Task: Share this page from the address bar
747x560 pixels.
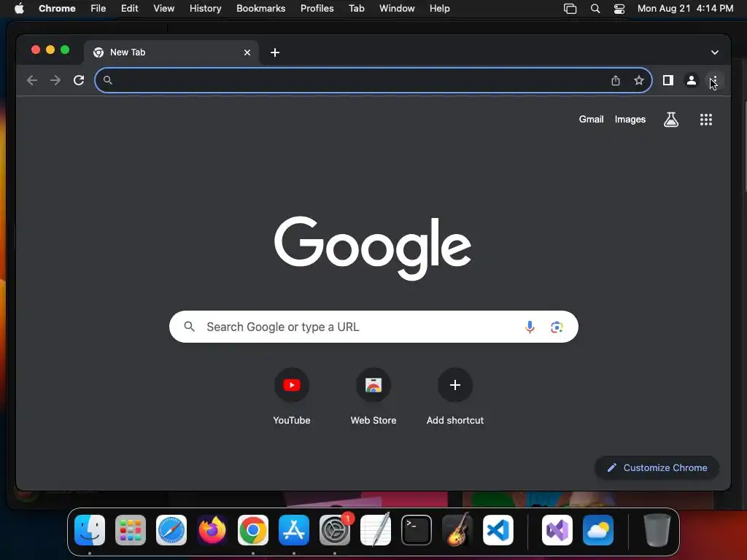Action: [616, 80]
